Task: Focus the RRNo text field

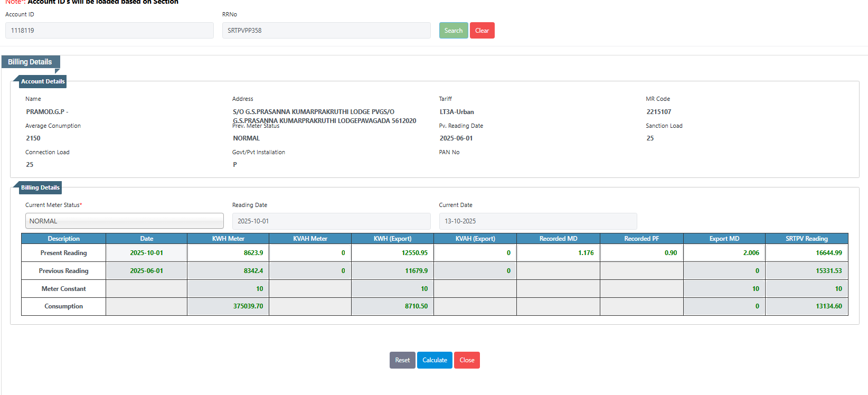Action: [x=326, y=31]
